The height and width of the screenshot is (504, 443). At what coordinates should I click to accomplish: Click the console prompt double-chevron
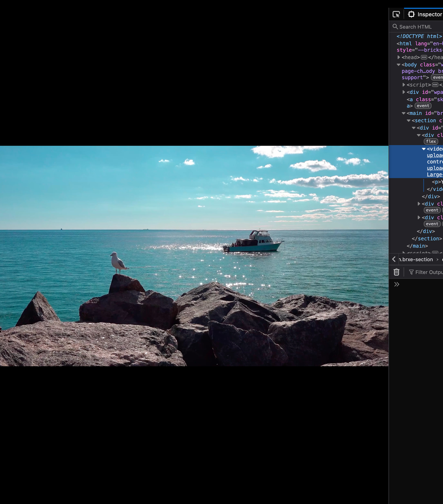(397, 284)
